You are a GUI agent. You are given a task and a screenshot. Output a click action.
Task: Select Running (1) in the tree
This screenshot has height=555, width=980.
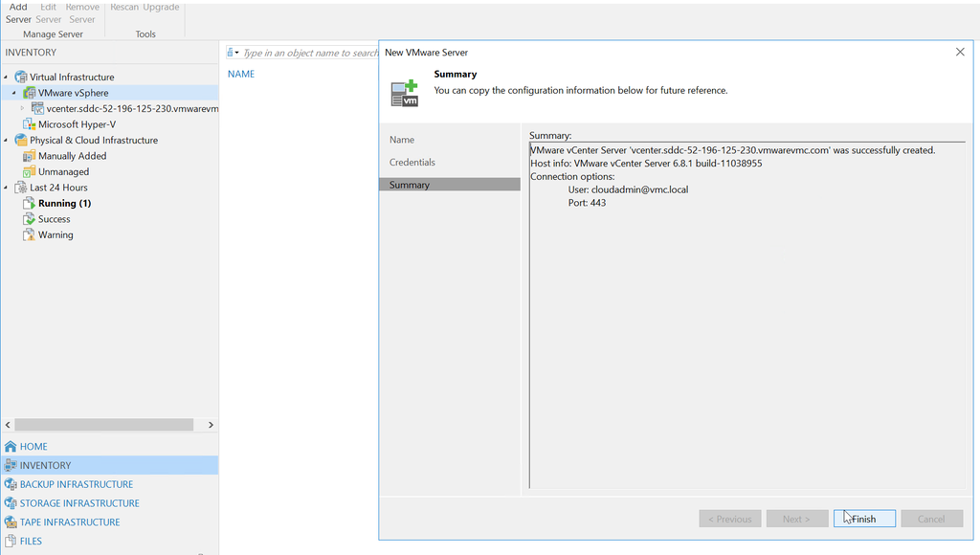tap(64, 203)
